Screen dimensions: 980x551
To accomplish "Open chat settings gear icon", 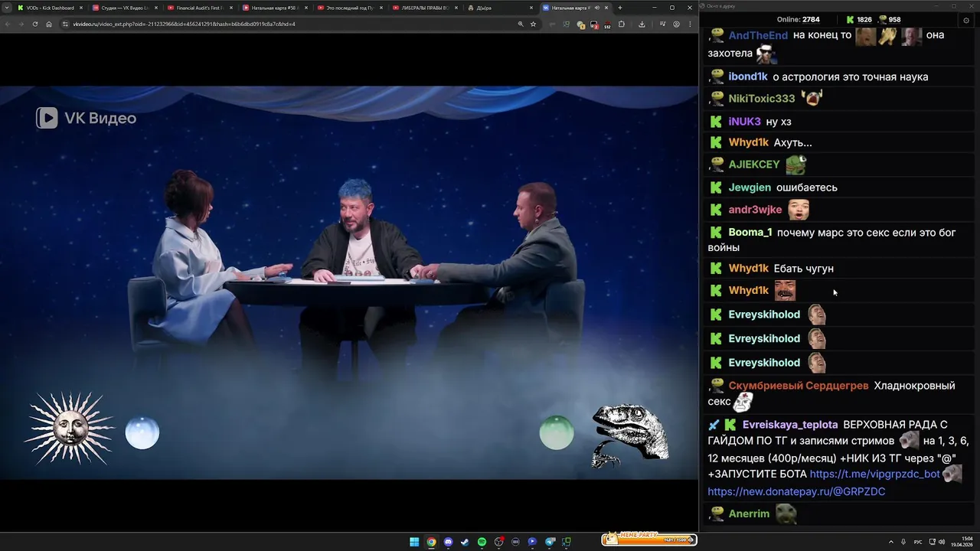I will [x=966, y=20].
